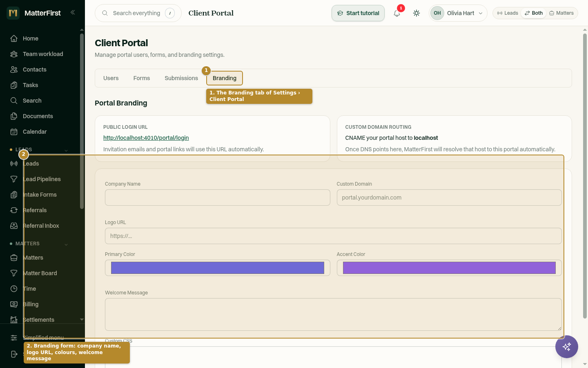Screen dimensions: 588x368
Task: Switch to Submissions tab
Action: tap(181, 78)
